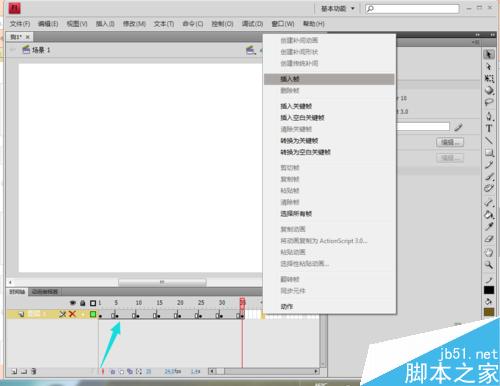The height and width of the screenshot is (386, 500).
Task: Select the Line tool
Action: (489, 140)
